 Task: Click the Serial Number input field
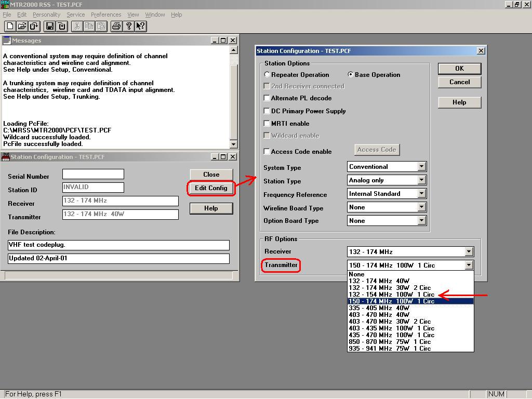[x=94, y=174]
